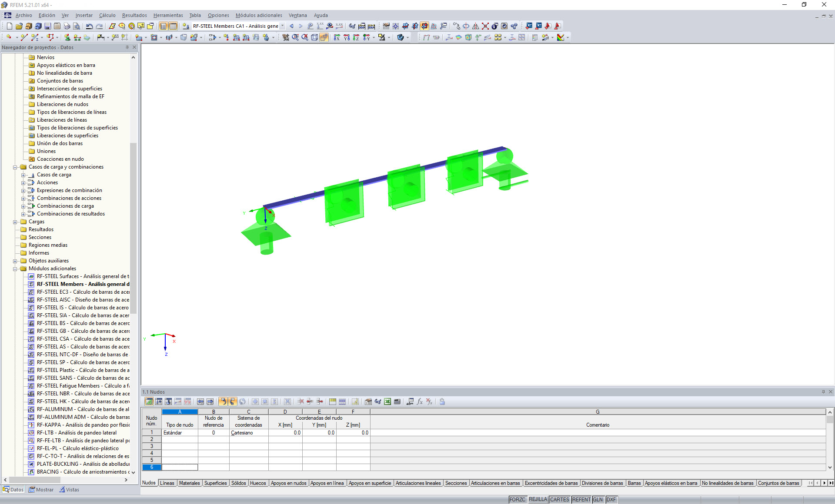Expand the Cargas tree folder
Screen dimensions: 835x504
click(x=15, y=222)
